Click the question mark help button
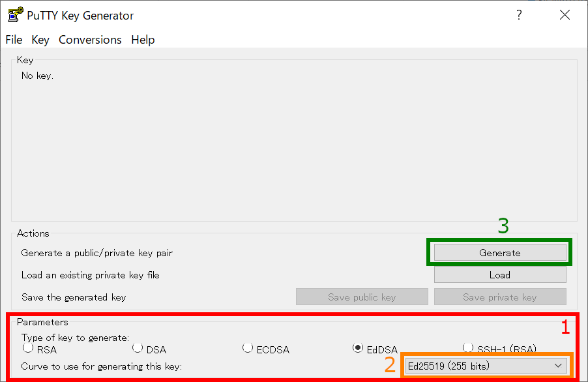The width and height of the screenshot is (588, 382). click(x=519, y=15)
